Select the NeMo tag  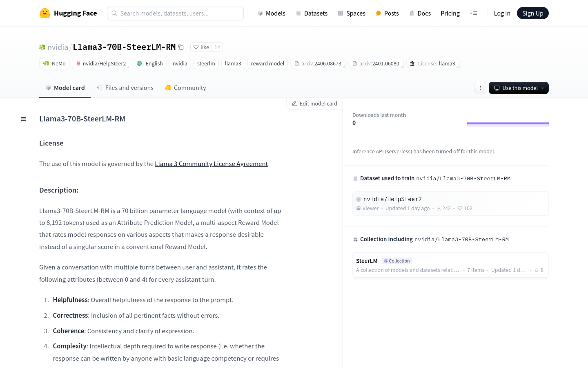click(x=54, y=63)
